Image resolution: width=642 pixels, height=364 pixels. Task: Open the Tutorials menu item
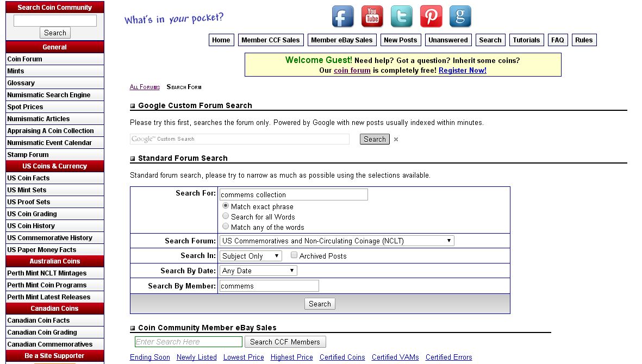526,40
